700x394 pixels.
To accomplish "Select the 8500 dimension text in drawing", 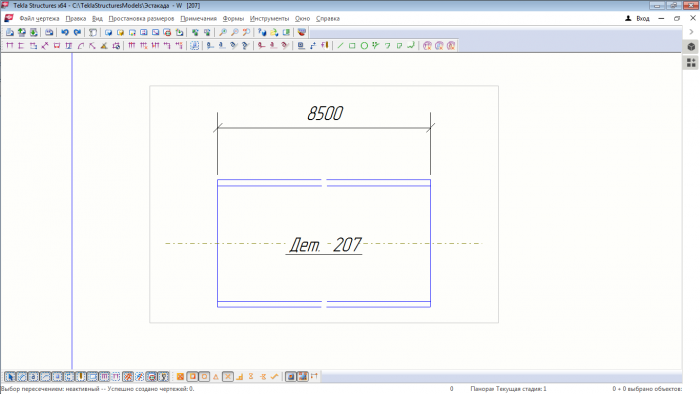I will [x=325, y=113].
